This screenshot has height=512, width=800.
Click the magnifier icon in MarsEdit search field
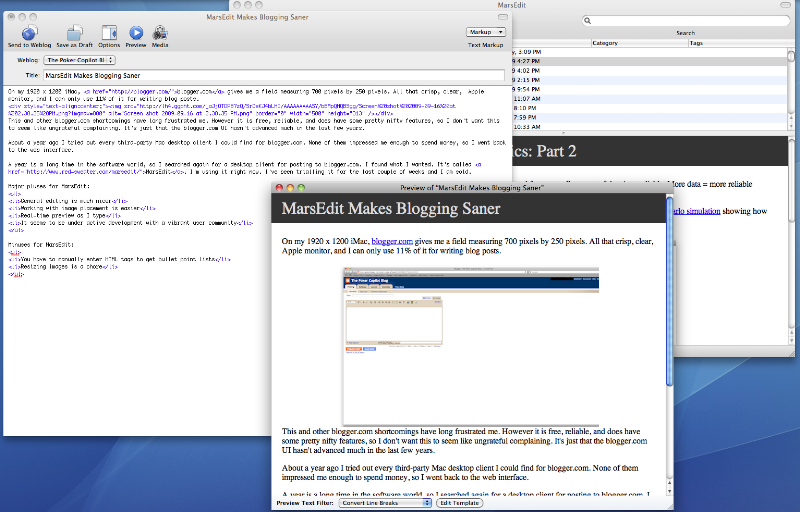[588, 20]
